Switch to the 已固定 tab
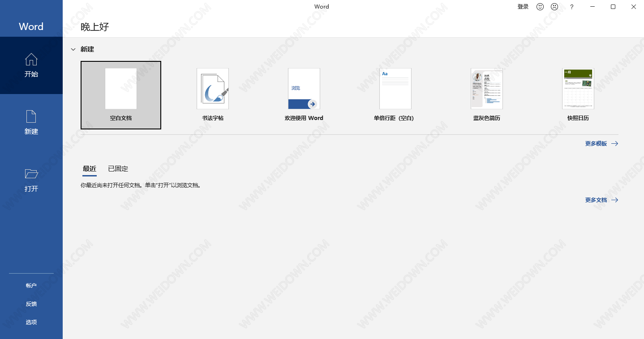The image size is (644, 339). pyautogui.click(x=118, y=169)
